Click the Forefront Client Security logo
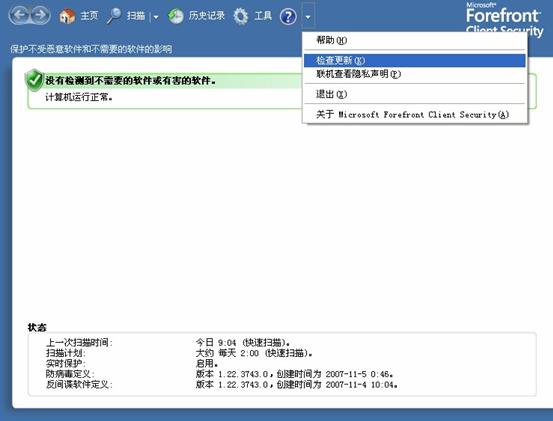Image resolution: width=553 pixels, height=421 pixels. tap(504, 19)
